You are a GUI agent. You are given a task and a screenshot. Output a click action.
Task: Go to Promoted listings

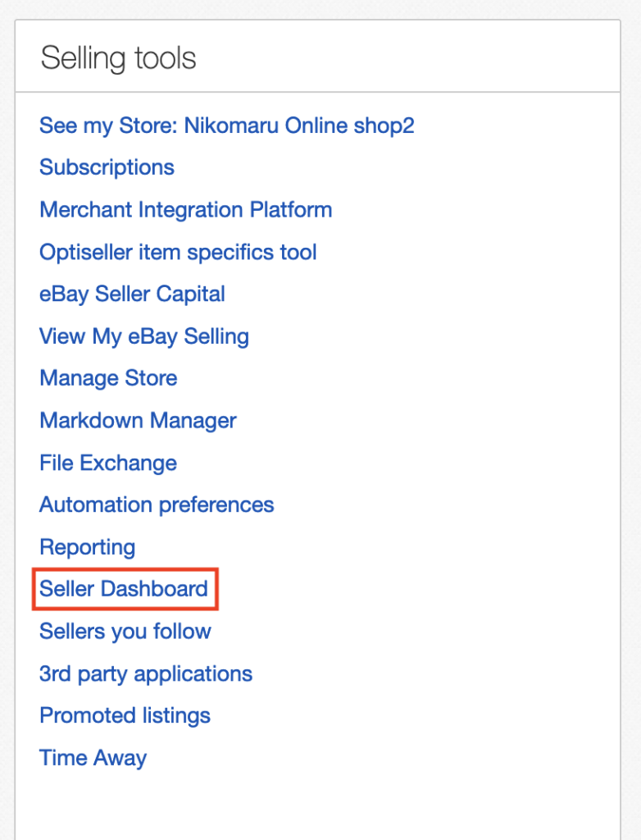click(125, 715)
